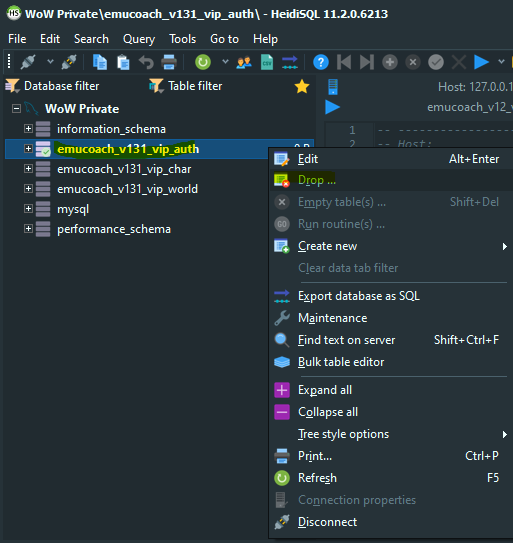Screen dimensions: 513x543
Task: Open the user manager icon
Action: pos(244,62)
